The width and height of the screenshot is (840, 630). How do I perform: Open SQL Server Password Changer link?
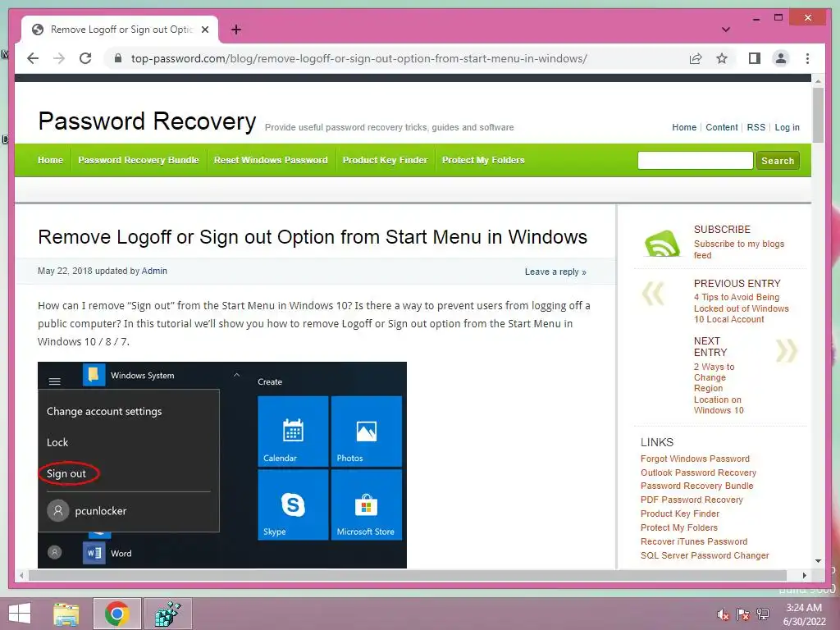[705, 555]
